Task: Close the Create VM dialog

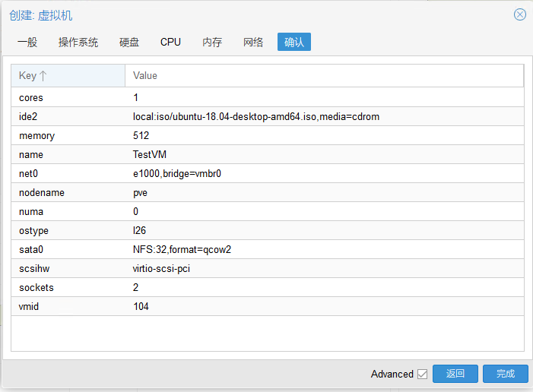Action: point(520,14)
